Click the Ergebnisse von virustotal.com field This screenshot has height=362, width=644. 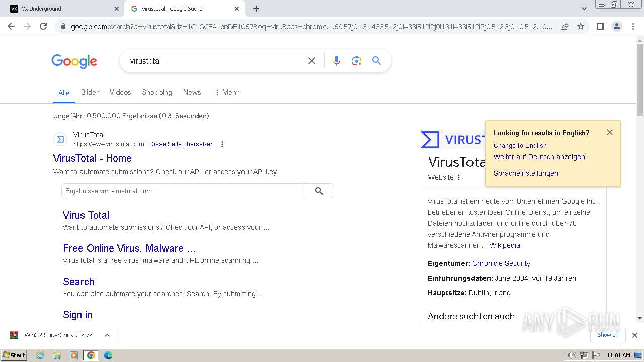(183, 191)
